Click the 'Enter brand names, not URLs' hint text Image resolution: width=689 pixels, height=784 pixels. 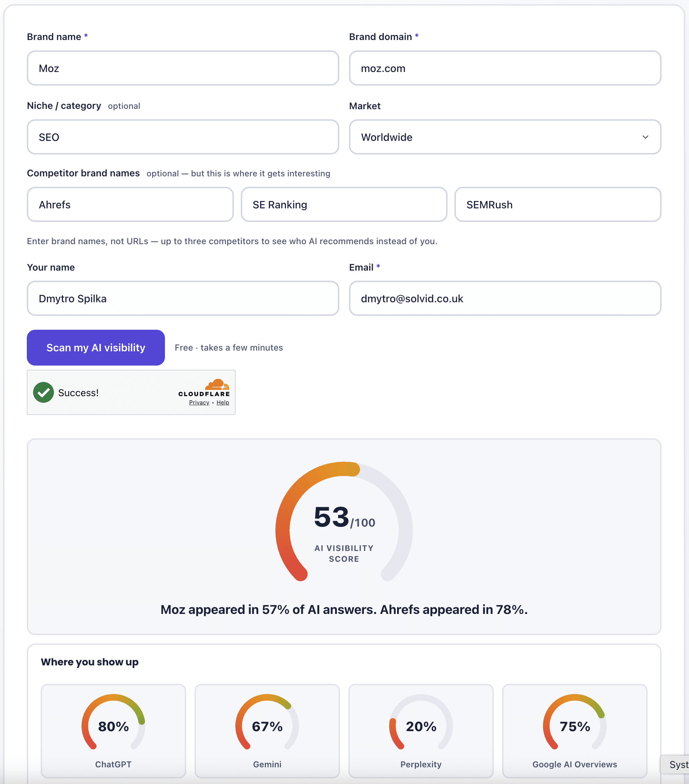pos(232,241)
